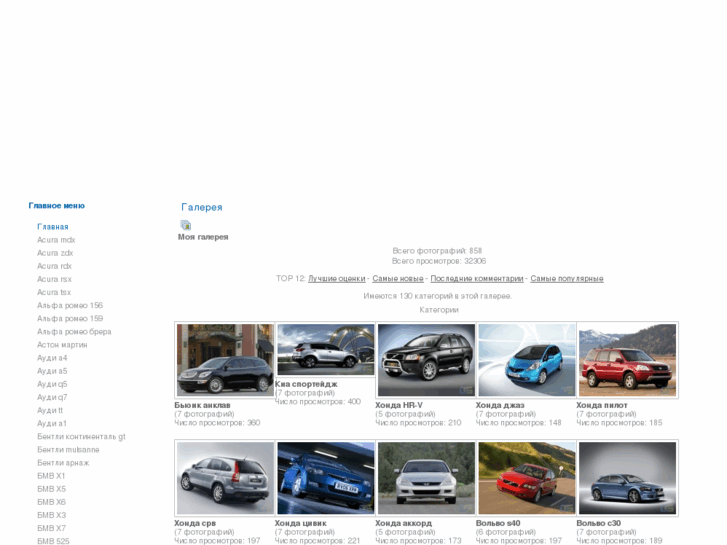The width and height of the screenshot is (727, 545).
Task: Open blue Хонда джаз thumbnail
Action: 527,360
